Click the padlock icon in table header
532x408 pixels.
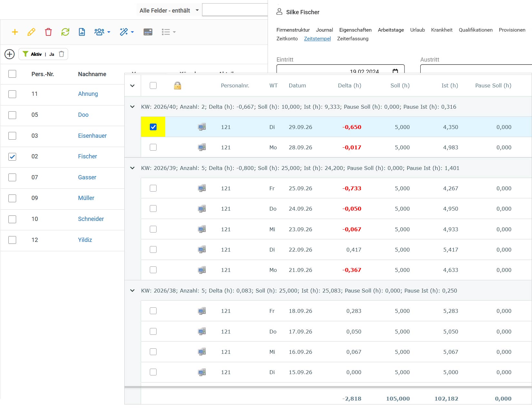tap(178, 85)
